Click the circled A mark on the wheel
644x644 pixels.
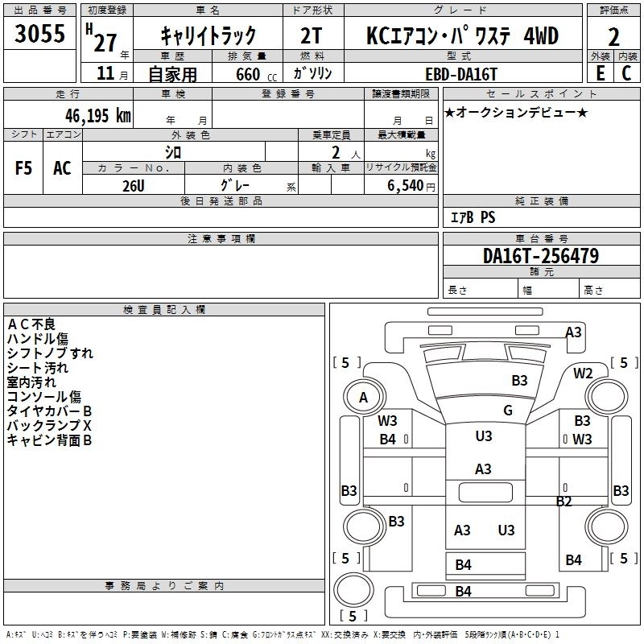click(364, 397)
